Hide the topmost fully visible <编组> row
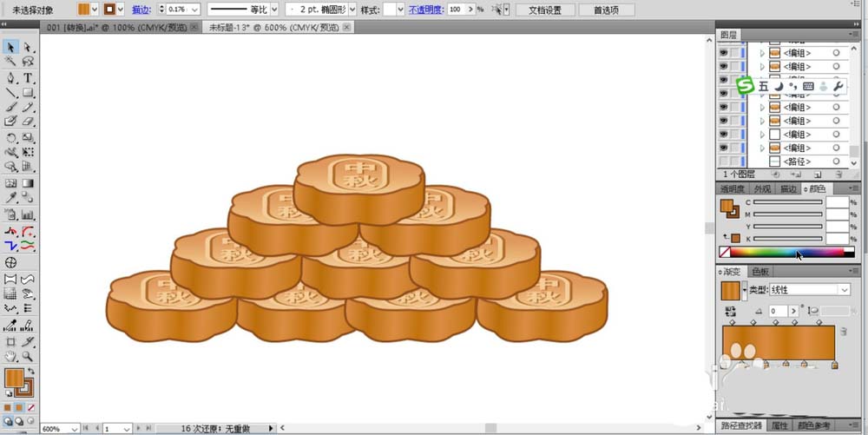This screenshot has height=435, width=868. coord(724,53)
